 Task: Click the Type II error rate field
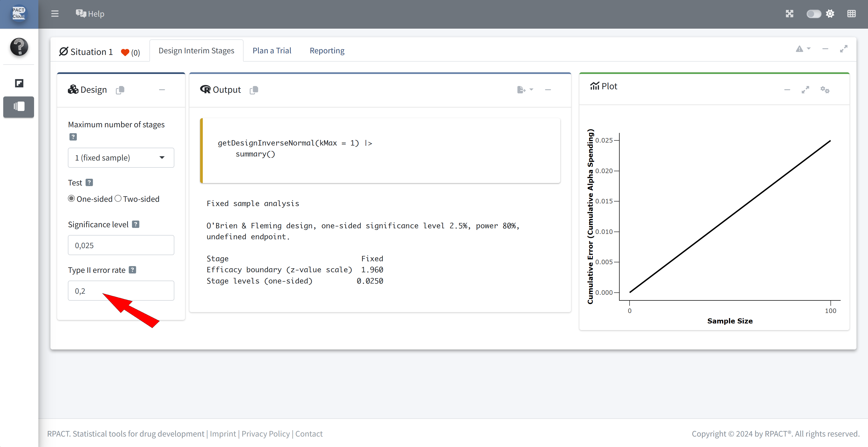(x=121, y=291)
